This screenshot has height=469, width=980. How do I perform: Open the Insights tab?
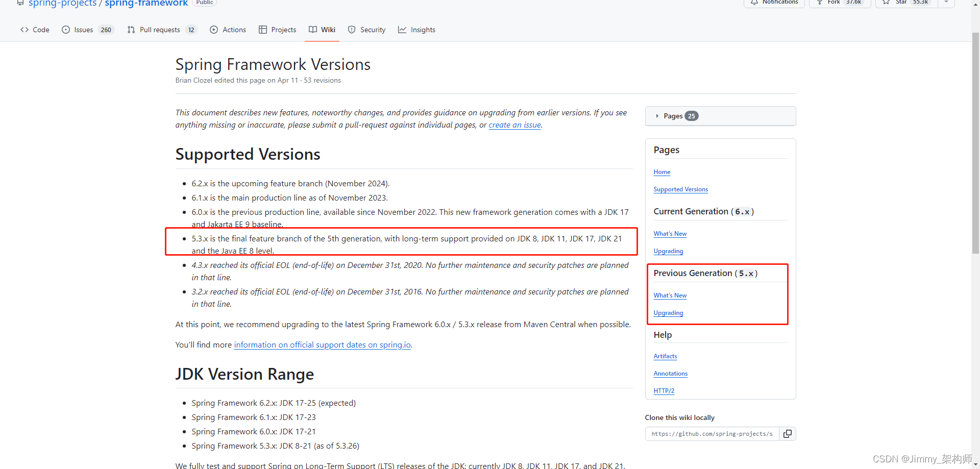tap(416, 30)
